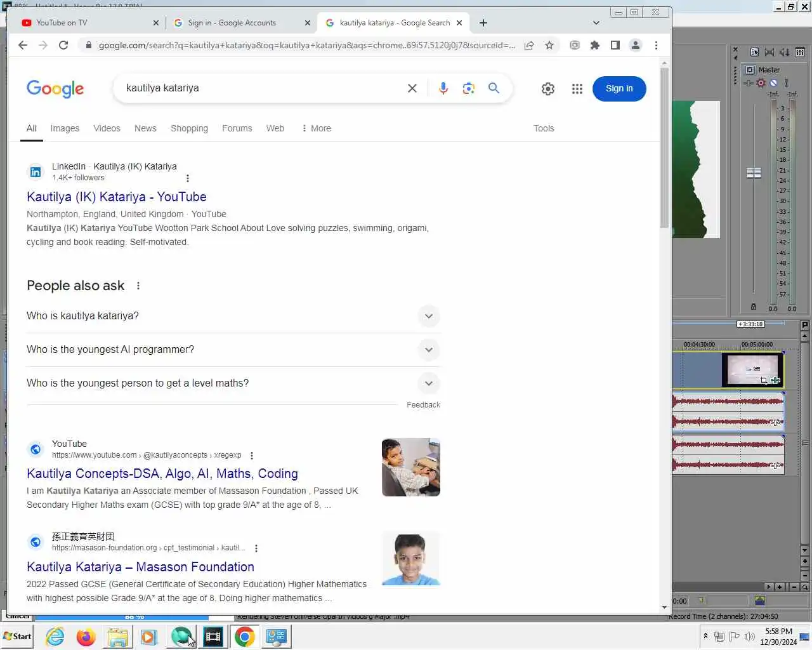
Task: Select 'Sign in - Google Accounts' tab
Action: (242, 23)
